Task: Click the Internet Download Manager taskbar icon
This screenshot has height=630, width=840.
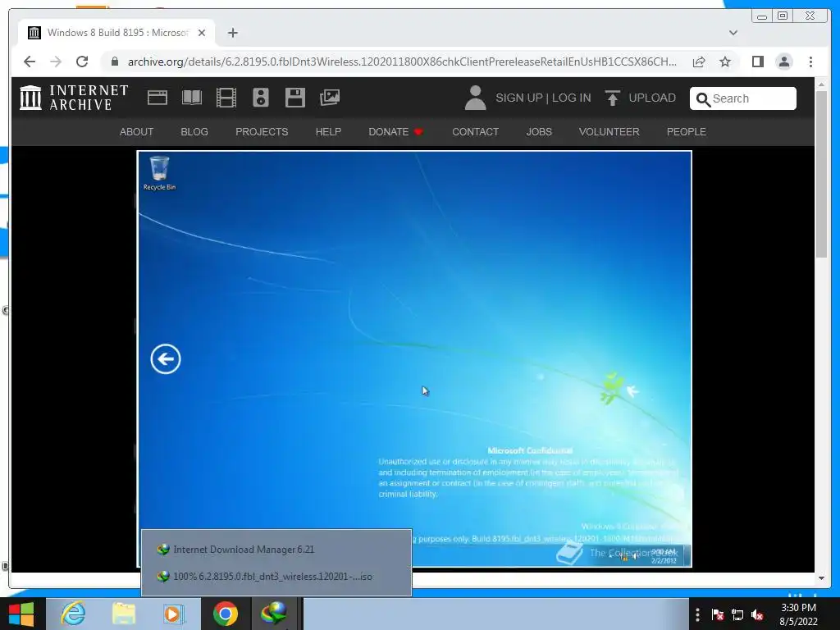Action: pos(274,614)
